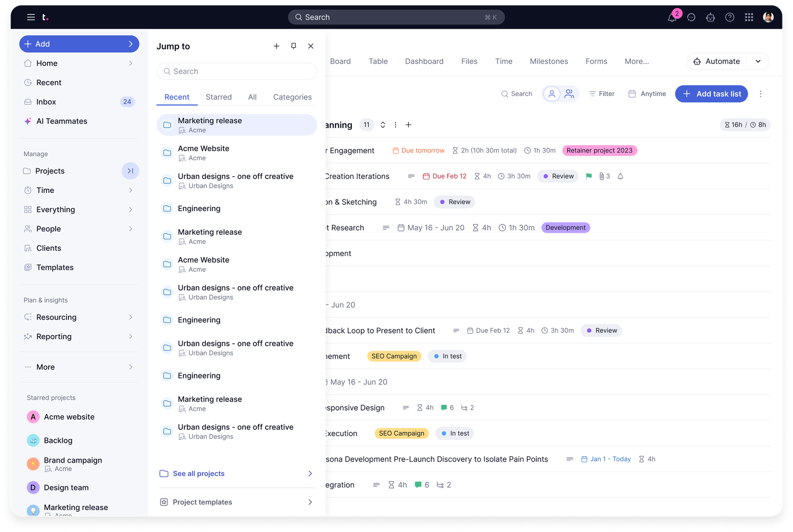Open Inbox with 24 badge
The width and height of the screenshot is (793, 532).
(79, 102)
